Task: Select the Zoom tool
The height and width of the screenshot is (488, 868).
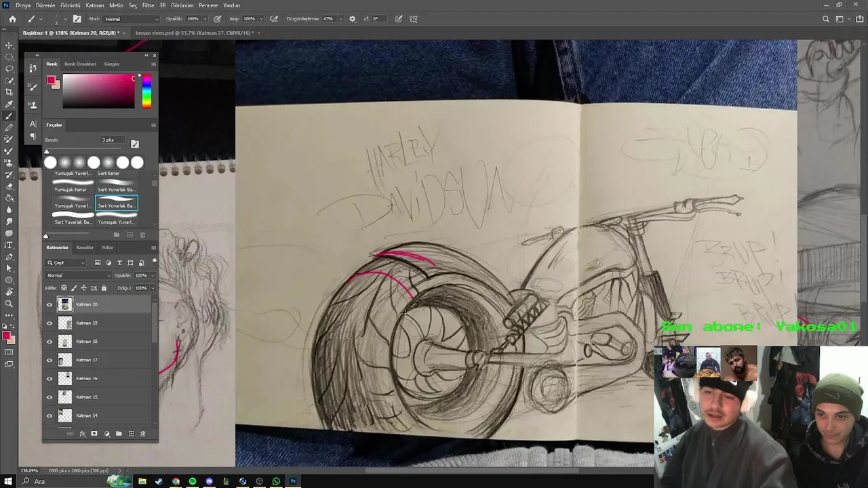Action: [x=9, y=304]
